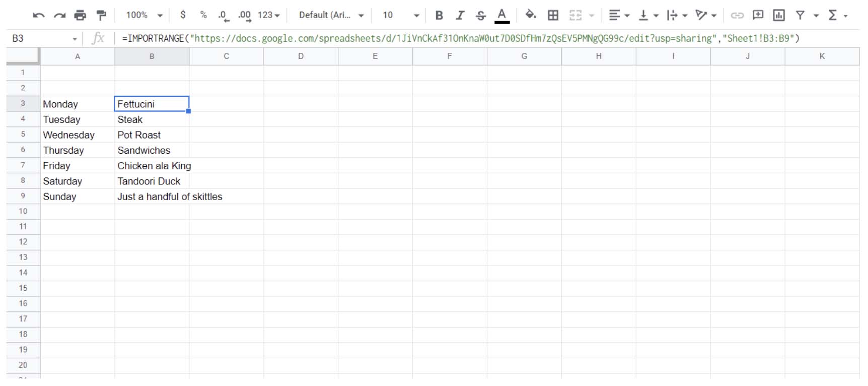Screen dimensions: 868x386
Task: Print the spreadsheet with printer icon
Action: (x=80, y=15)
